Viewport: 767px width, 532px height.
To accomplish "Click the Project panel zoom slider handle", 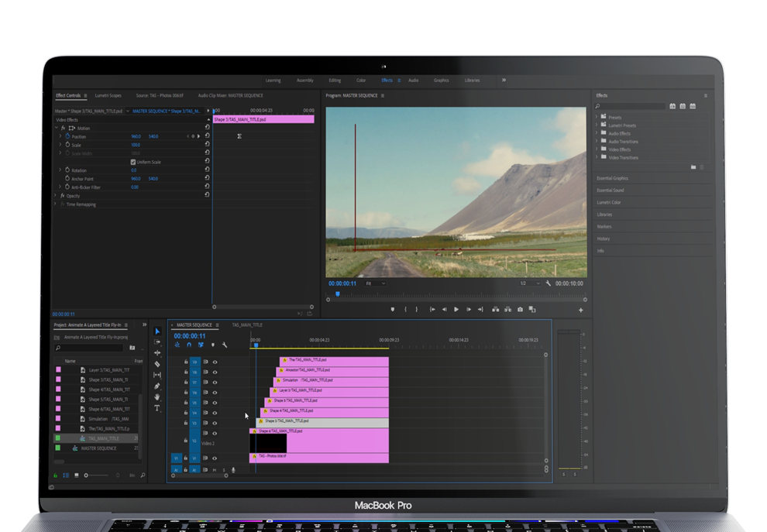I will point(86,475).
